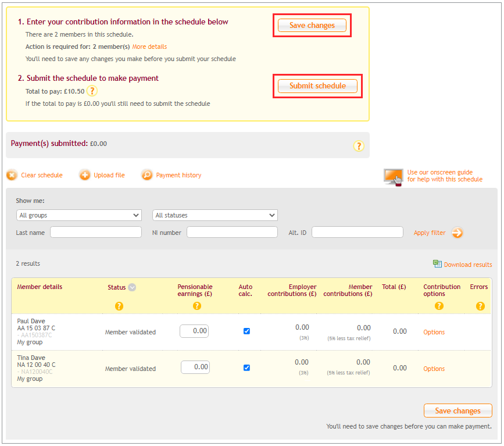The width and height of the screenshot is (504, 446).
Task: Click the Submit schedule button
Action: pos(317,85)
